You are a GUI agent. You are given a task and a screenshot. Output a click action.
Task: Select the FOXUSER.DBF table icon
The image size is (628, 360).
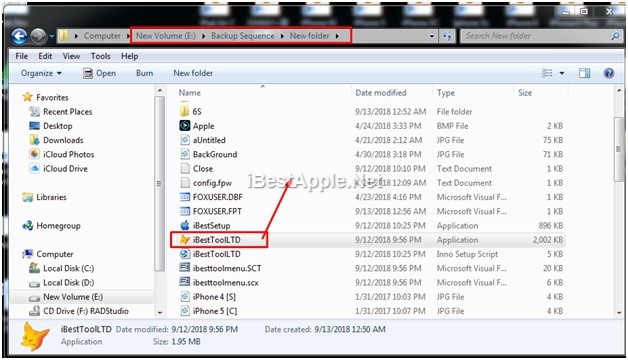185,197
